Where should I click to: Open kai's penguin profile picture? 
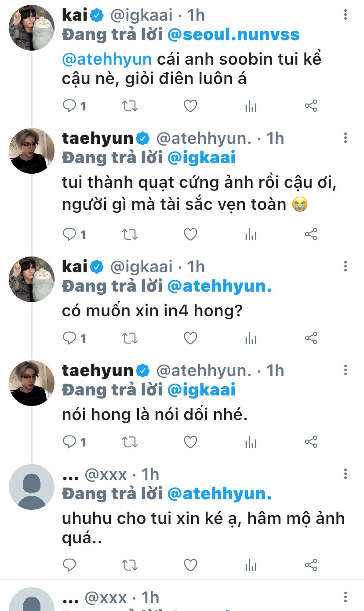coord(32,28)
